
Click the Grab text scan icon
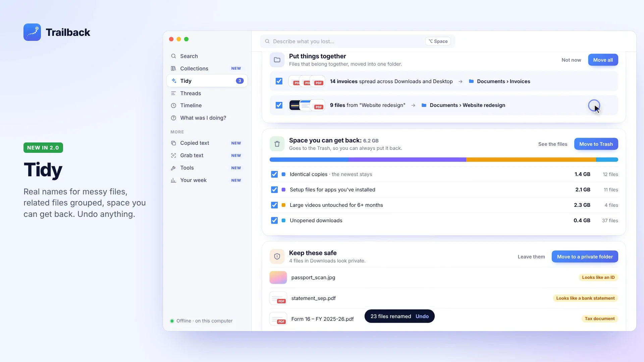(x=173, y=156)
